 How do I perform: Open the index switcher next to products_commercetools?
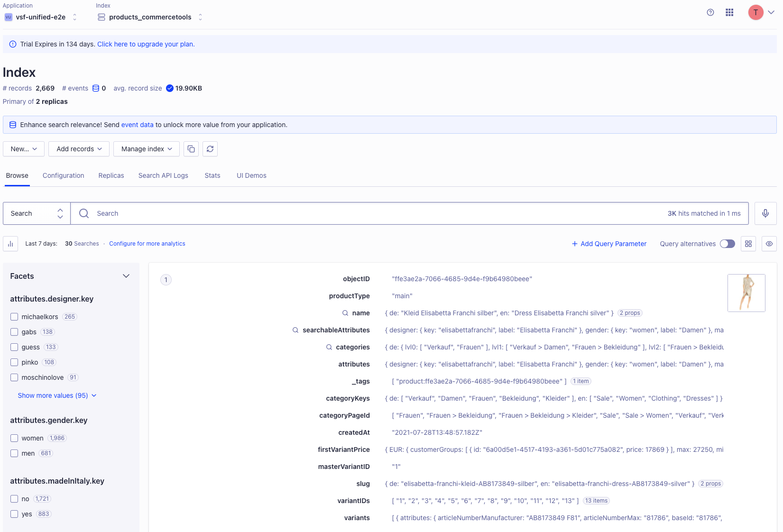pyautogui.click(x=201, y=17)
